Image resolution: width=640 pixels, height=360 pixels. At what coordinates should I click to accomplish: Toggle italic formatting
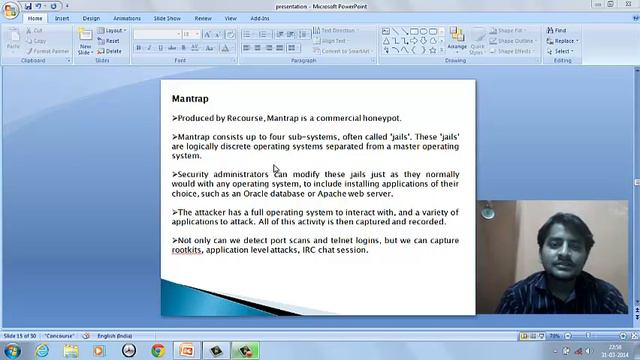pos(149,48)
